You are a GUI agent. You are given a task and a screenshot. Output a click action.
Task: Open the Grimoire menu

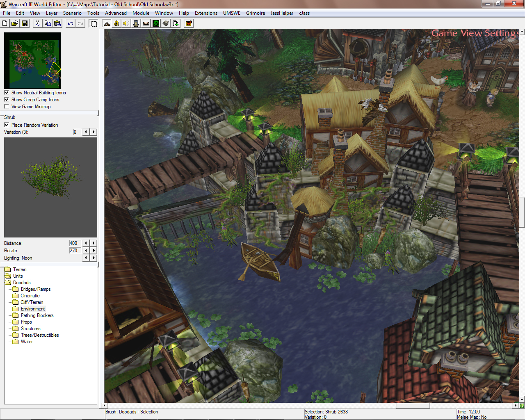256,13
